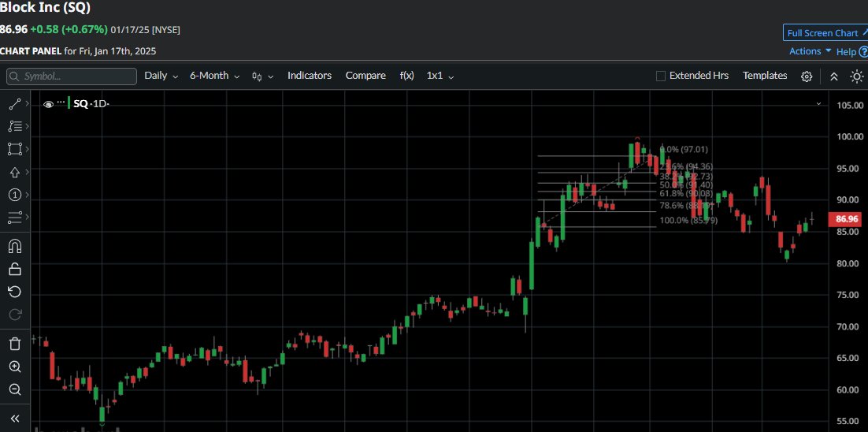Expand the chart pane collapse chevron
Screen dimensions: 868x432
click(818, 103)
